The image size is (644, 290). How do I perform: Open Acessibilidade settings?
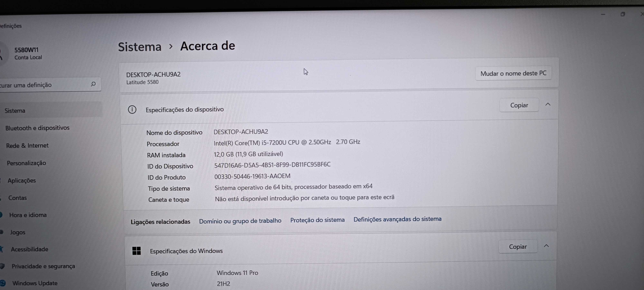click(x=29, y=249)
